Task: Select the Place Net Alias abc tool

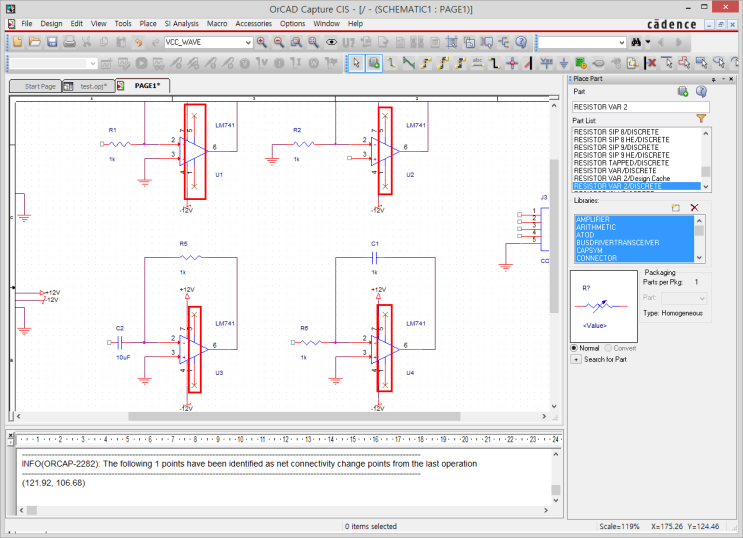Action: pos(477,63)
